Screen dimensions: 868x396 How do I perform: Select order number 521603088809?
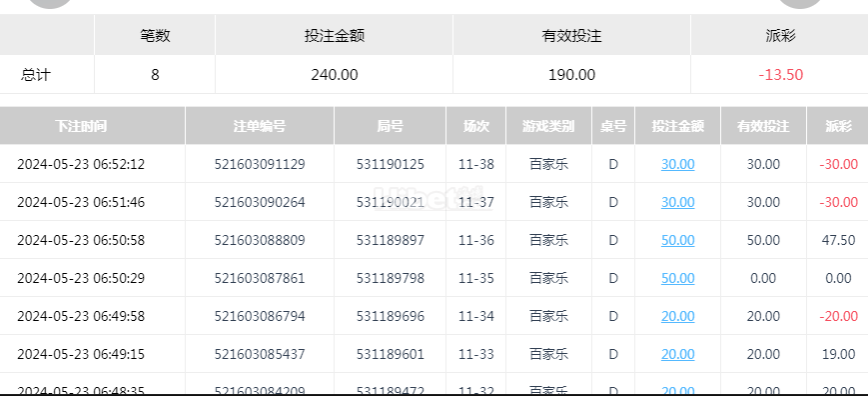260,240
